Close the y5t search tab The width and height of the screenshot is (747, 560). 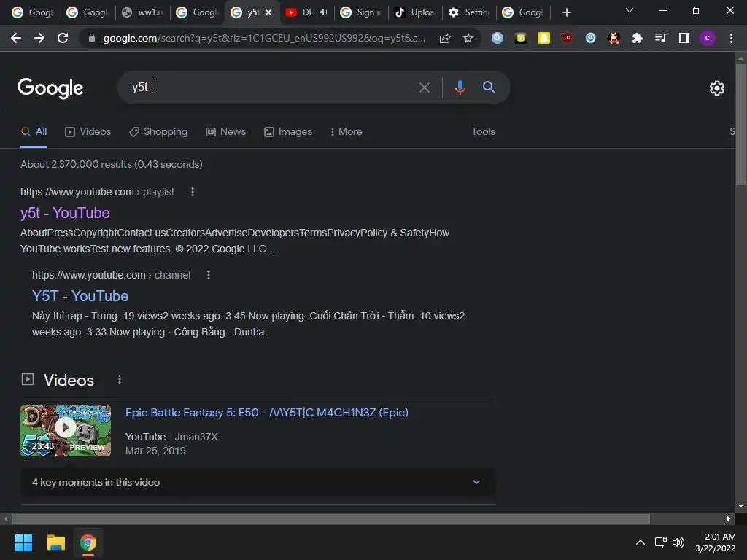pyautogui.click(x=268, y=13)
